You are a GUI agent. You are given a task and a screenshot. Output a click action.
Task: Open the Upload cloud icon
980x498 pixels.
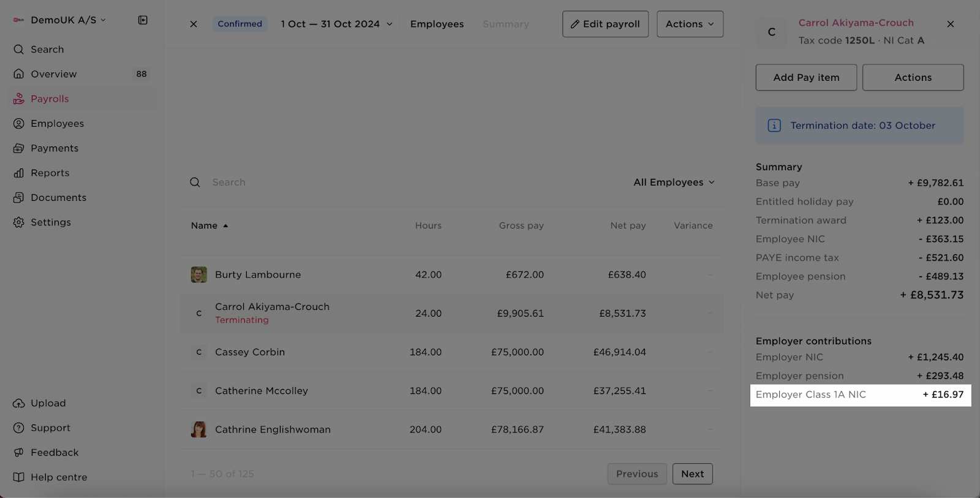(19, 404)
